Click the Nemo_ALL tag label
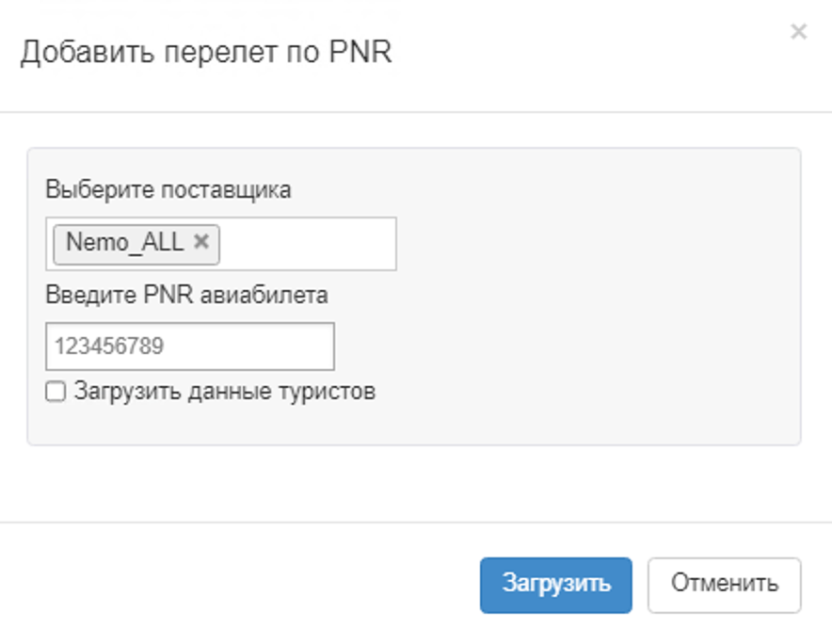This screenshot has width=832, height=644. click(x=124, y=243)
